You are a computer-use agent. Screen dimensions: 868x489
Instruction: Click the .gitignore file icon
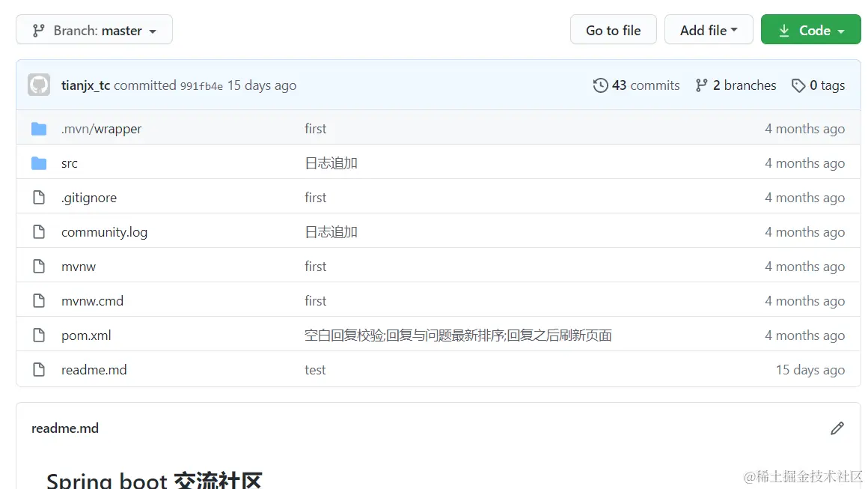39,197
